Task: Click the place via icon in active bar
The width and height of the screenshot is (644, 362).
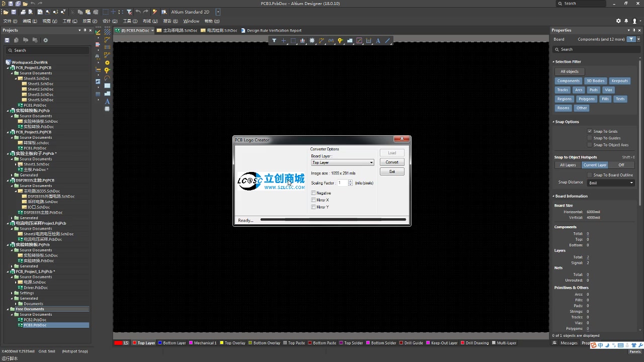Action: point(341,41)
